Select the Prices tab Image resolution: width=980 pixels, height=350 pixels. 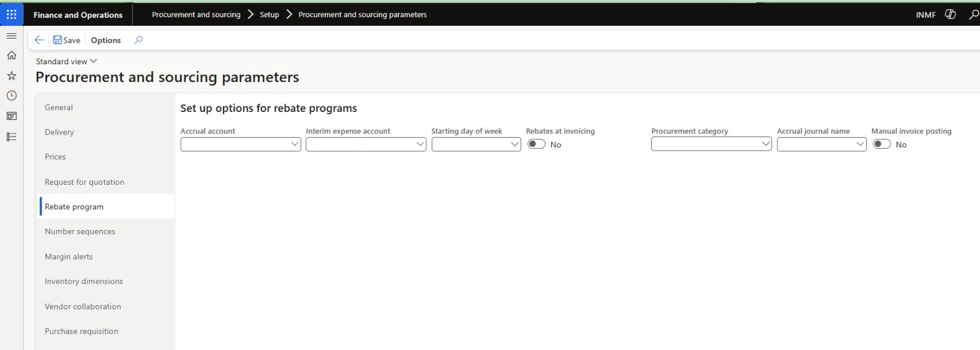(x=105, y=157)
